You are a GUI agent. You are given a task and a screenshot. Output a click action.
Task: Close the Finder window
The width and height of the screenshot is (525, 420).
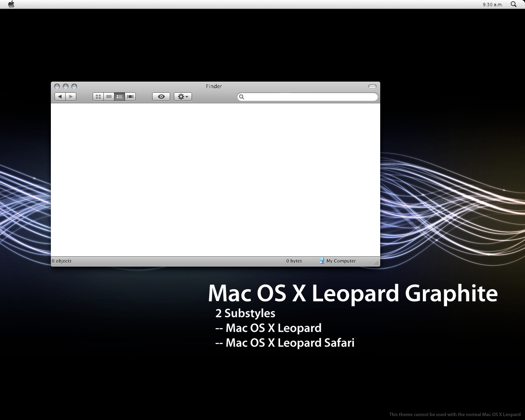coord(57,87)
